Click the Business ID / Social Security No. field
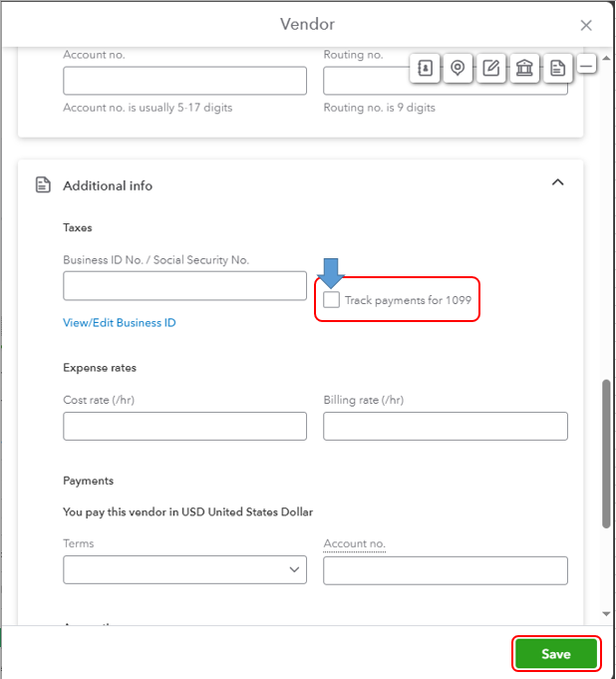Screen dimensions: 616x679 [x=184, y=286]
